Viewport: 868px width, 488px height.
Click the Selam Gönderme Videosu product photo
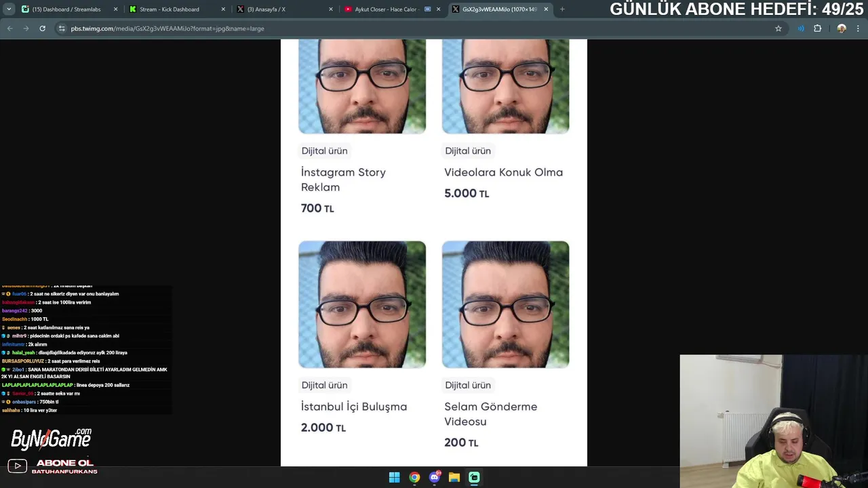pos(505,304)
